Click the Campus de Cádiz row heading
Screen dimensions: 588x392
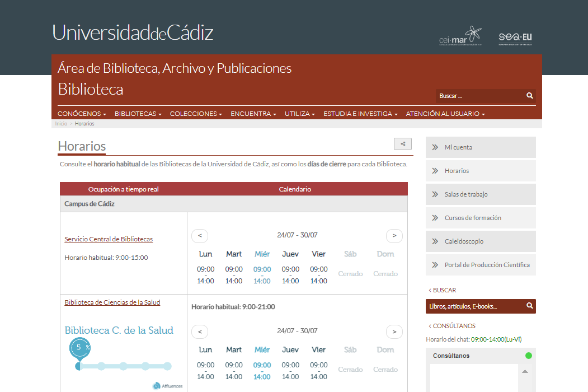[x=90, y=204]
